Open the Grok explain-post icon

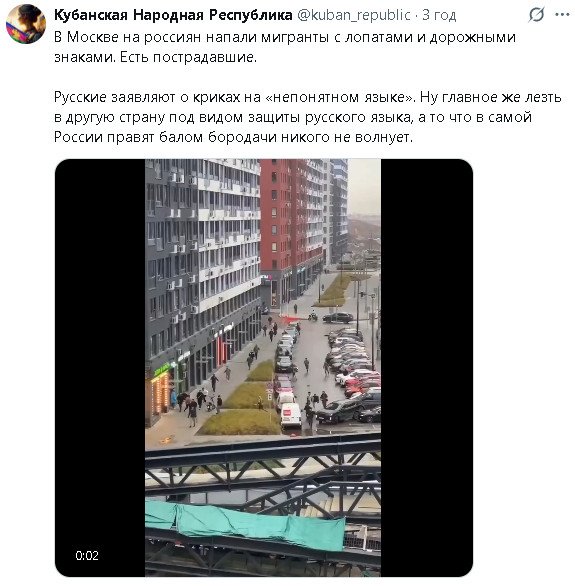point(536,15)
